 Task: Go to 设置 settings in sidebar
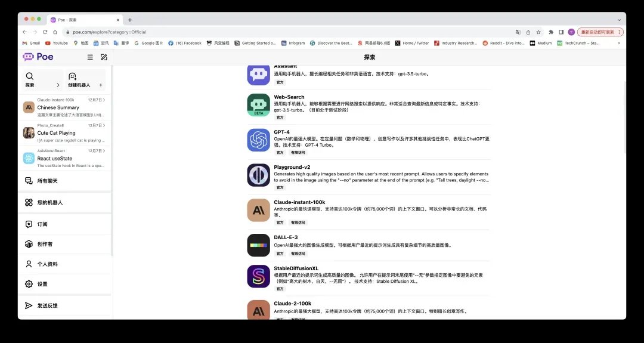(42, 284)
